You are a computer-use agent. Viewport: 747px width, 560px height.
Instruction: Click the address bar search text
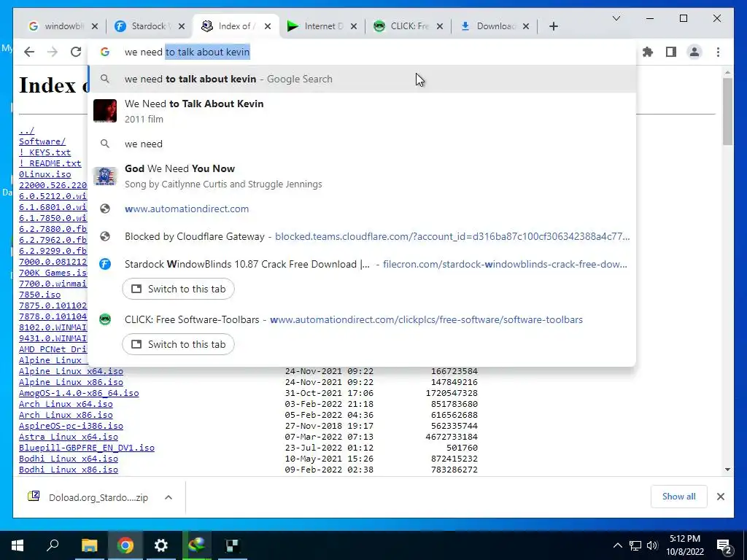tap(187, 52)
